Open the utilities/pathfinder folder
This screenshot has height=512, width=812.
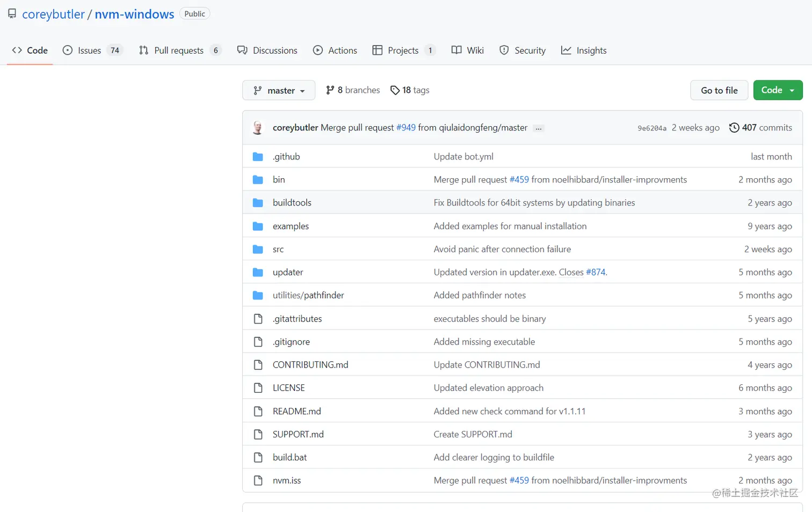[x=308, y=296]
